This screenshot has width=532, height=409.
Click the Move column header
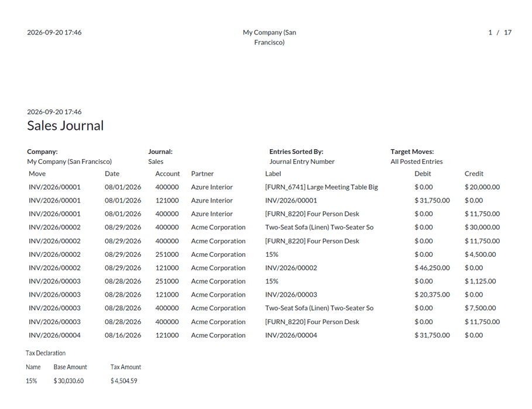[x=37, y=174]
